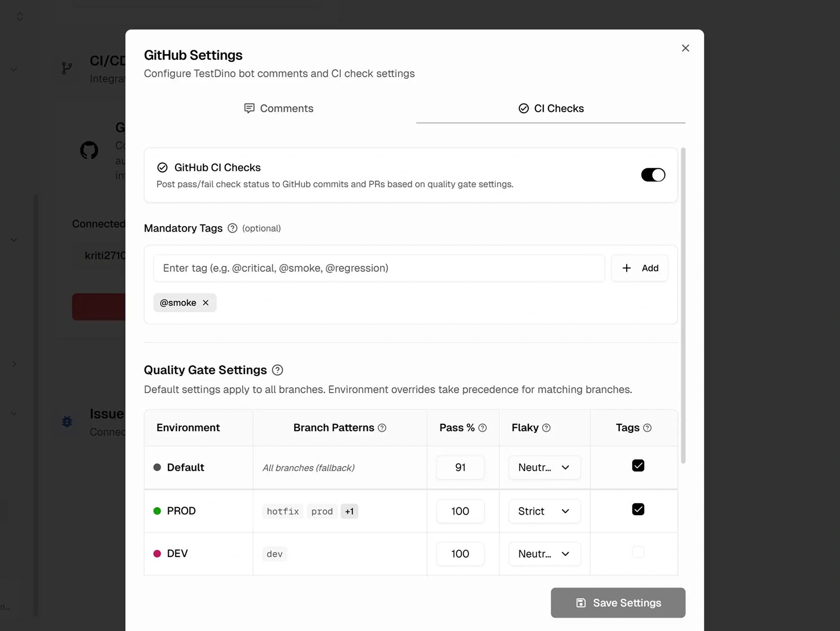Edit Default pass percentage field

pos(460,468)
